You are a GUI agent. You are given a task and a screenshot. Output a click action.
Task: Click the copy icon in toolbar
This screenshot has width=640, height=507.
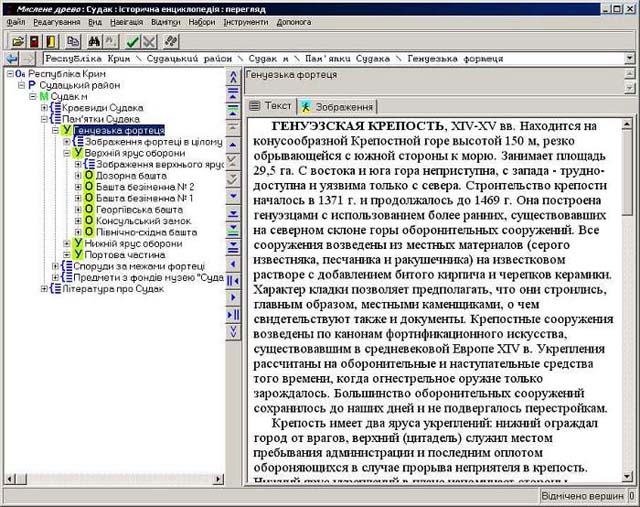point(73,41)
